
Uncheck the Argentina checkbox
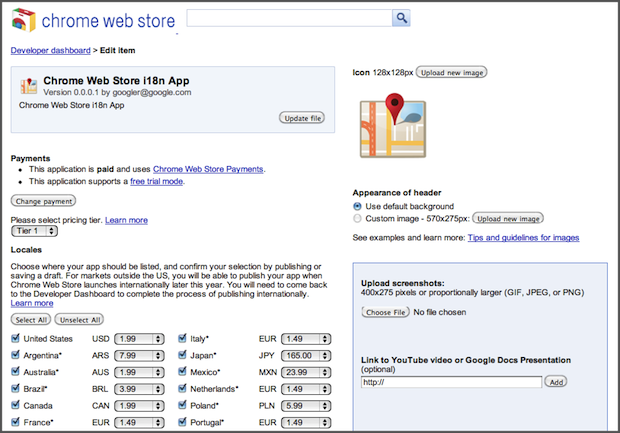point(15,355)
